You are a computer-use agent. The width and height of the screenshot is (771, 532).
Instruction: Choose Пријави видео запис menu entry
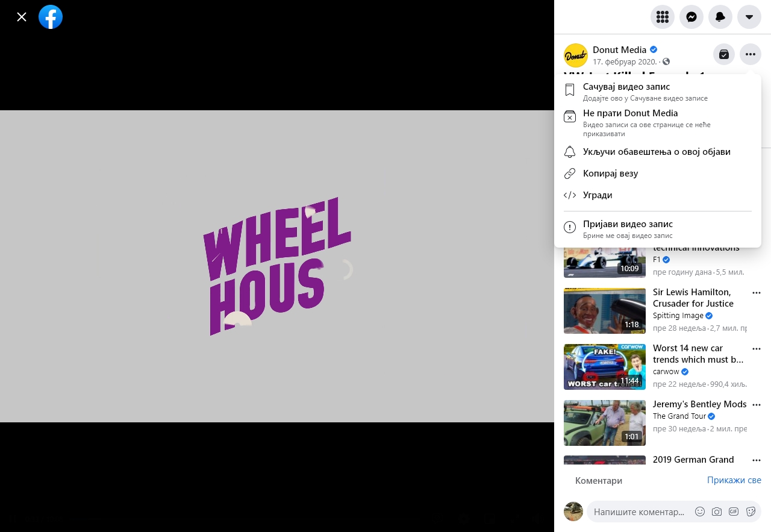pos(658,229)
